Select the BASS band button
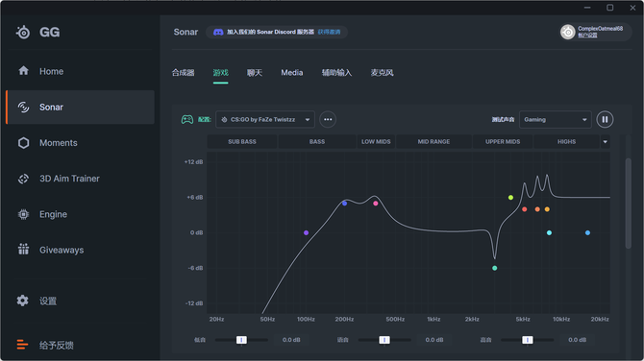Viewport: 644px width, 361px height. pos(317,141)
